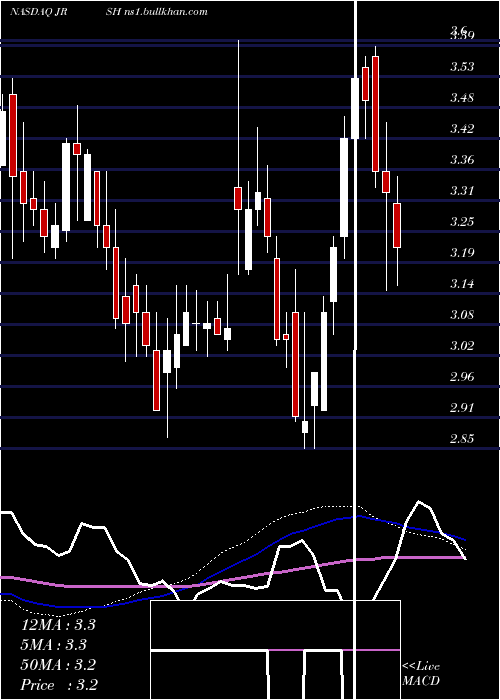Click the 12MA : 3.3 readout
Viewport: 500px width, 700px height.
pyautogui.click(x=58, y=625)
